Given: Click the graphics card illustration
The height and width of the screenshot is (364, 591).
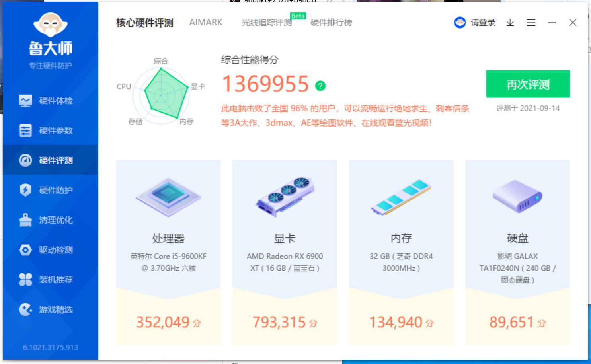Looking at the screenshot, I should pos(285,197).
